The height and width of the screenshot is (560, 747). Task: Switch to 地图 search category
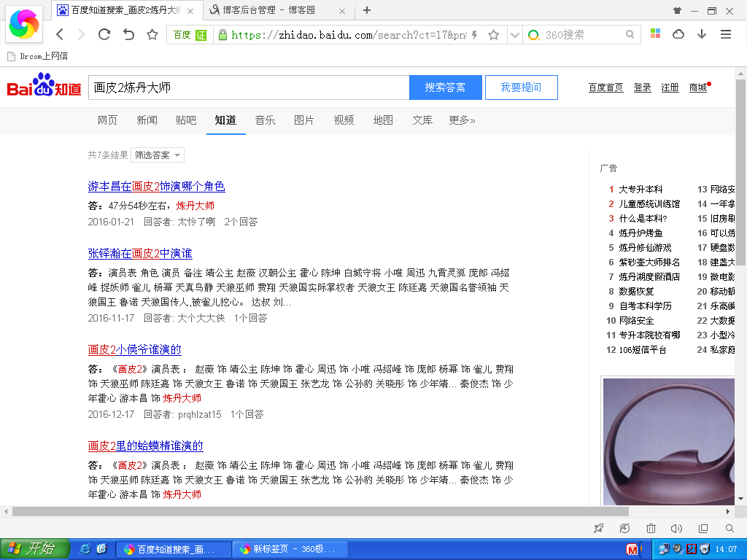coord(383,120)
